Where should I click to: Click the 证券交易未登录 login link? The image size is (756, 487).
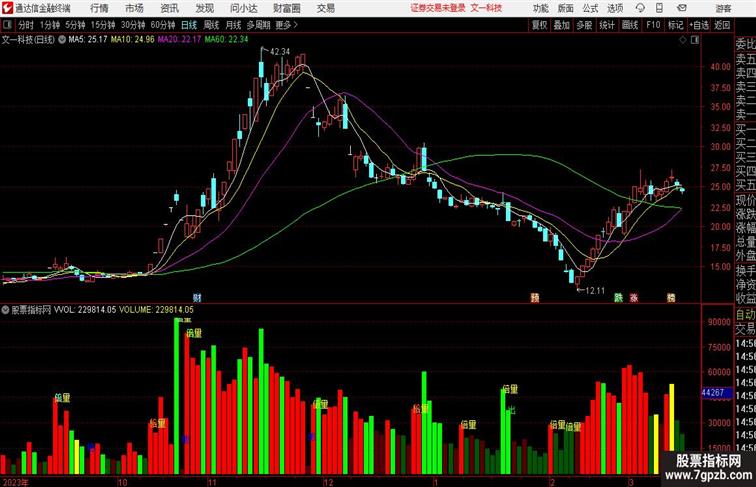point(438,8)
